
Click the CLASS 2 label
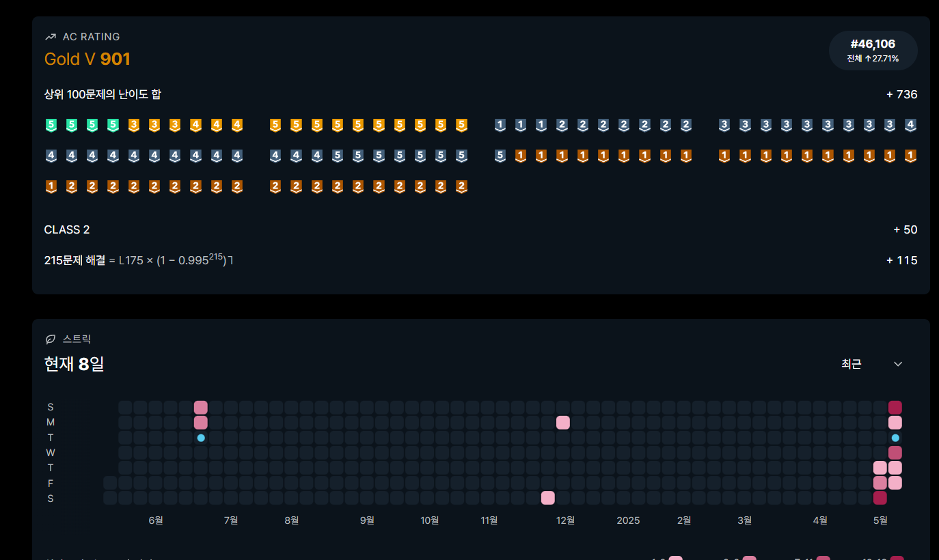(67, 229)
